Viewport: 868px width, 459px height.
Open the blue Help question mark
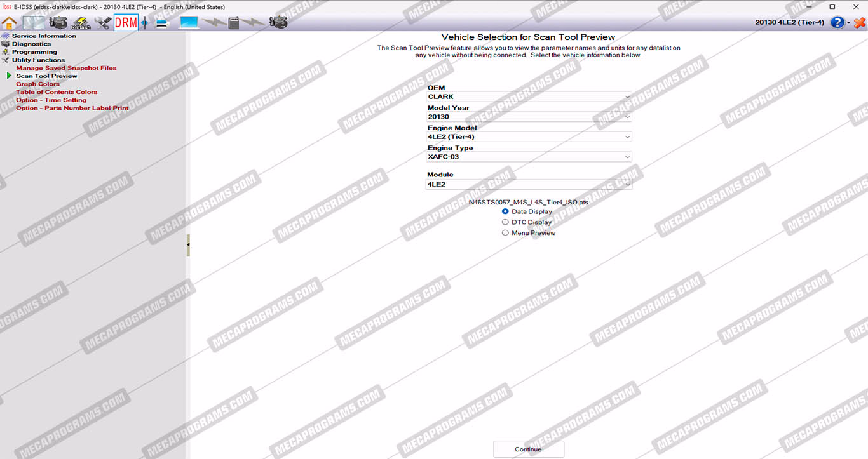tap(837, 23)
